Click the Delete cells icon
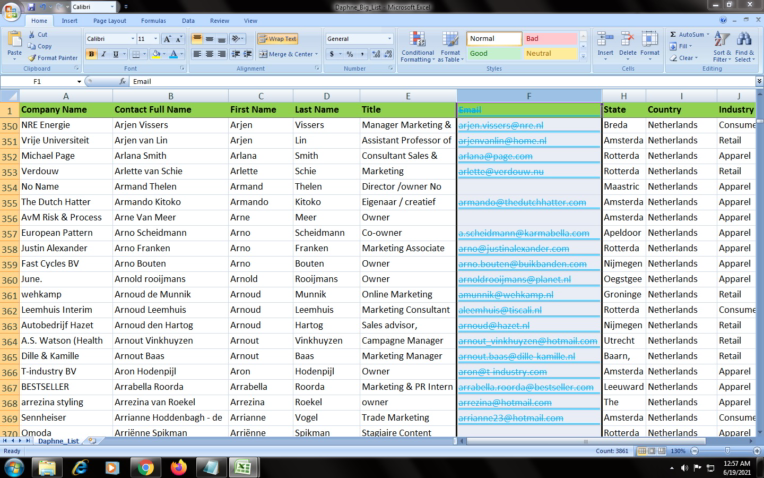Screen dimensions: 764x478 628,39
